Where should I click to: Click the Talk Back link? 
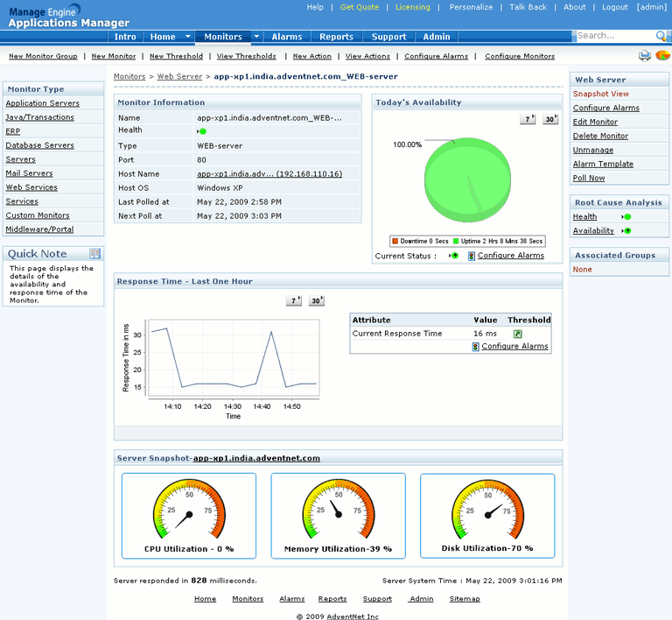[528, 7]
